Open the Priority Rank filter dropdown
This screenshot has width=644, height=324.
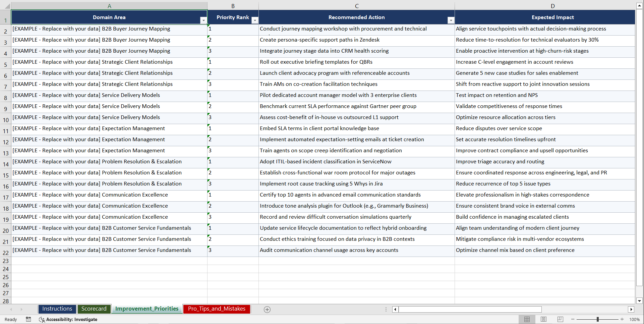[x=255, y=20]
